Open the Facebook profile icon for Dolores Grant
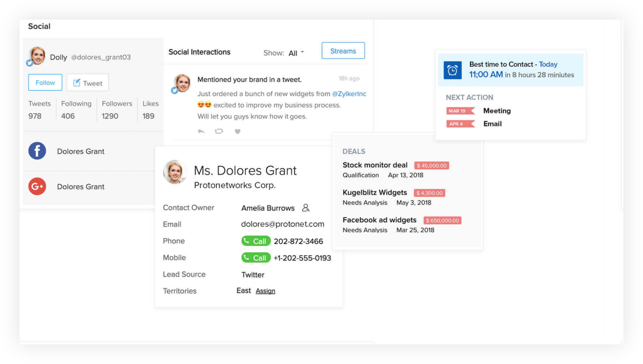 [x=37, y=151]
